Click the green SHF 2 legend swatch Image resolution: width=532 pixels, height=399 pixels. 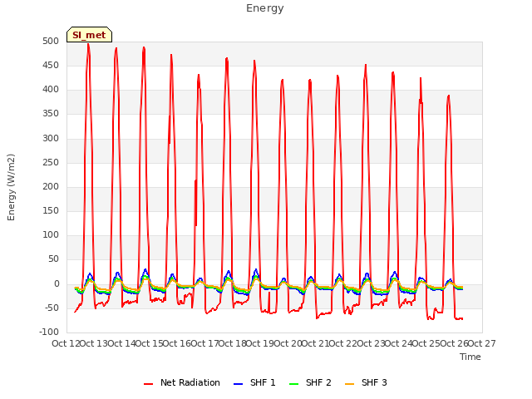point(293,384)
